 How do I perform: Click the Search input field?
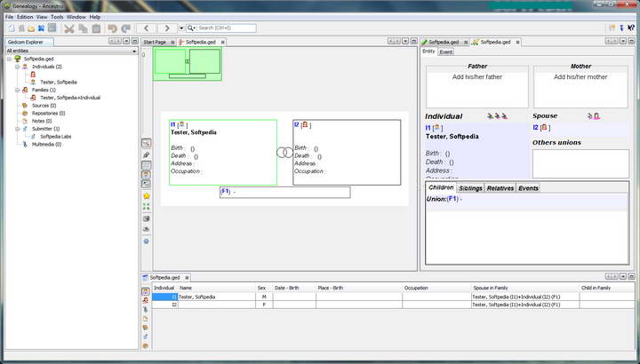pyautogui.click(x=227, y=28)
